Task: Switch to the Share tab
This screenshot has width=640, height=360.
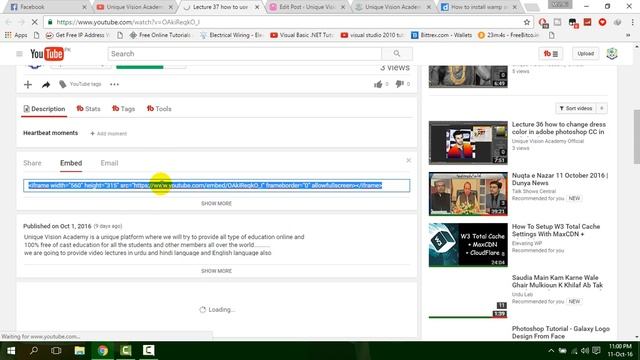Action: click(x=32, y=163)
